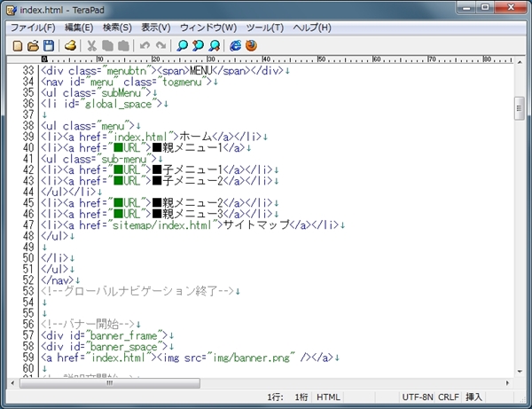The width and height of the screenshot is (532, 409).
Task: Click the Cut scissors icon
Action: pos(91,46)
